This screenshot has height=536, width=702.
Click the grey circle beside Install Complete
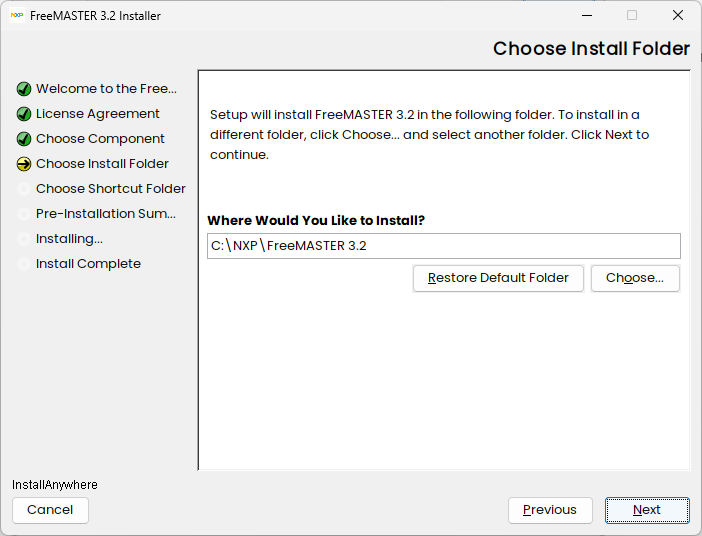coord(24,264)
